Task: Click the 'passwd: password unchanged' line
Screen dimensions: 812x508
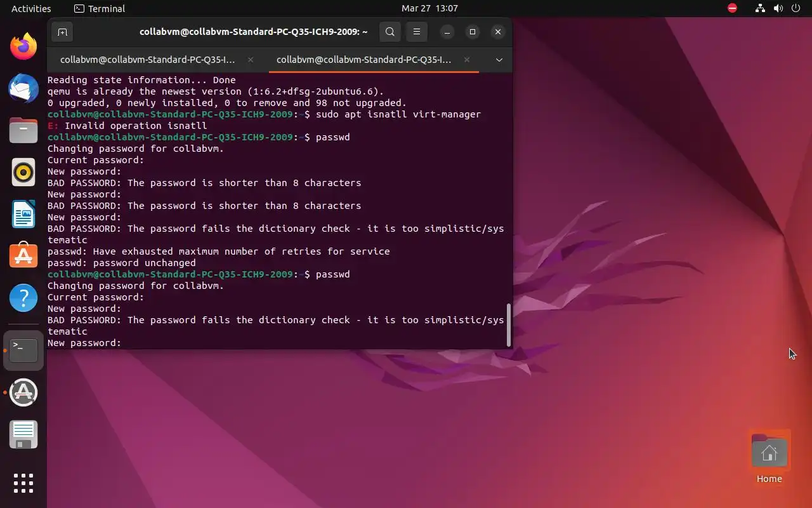Action: tap(122, 263)
